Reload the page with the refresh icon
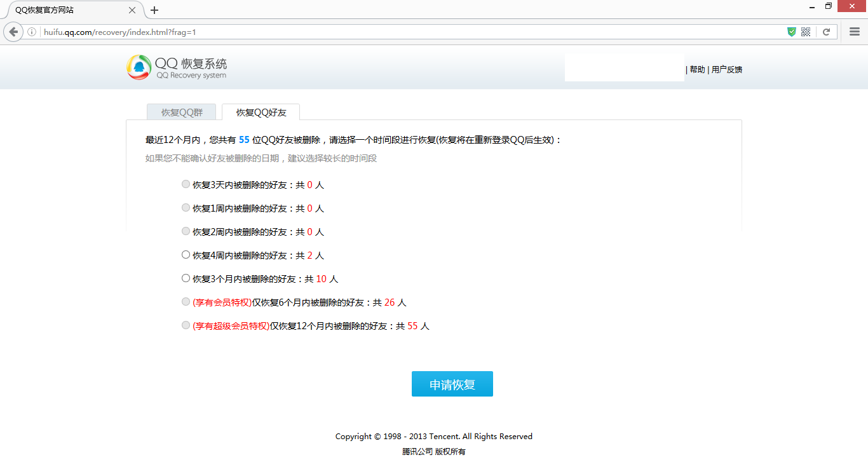The image size is (868, 469). point(826,32)
